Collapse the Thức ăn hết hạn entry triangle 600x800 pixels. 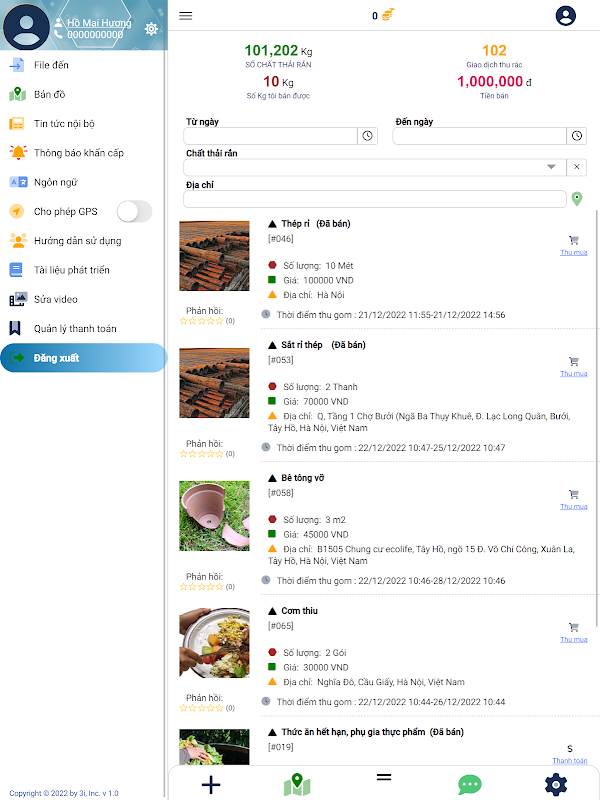[x=272, y=732]
